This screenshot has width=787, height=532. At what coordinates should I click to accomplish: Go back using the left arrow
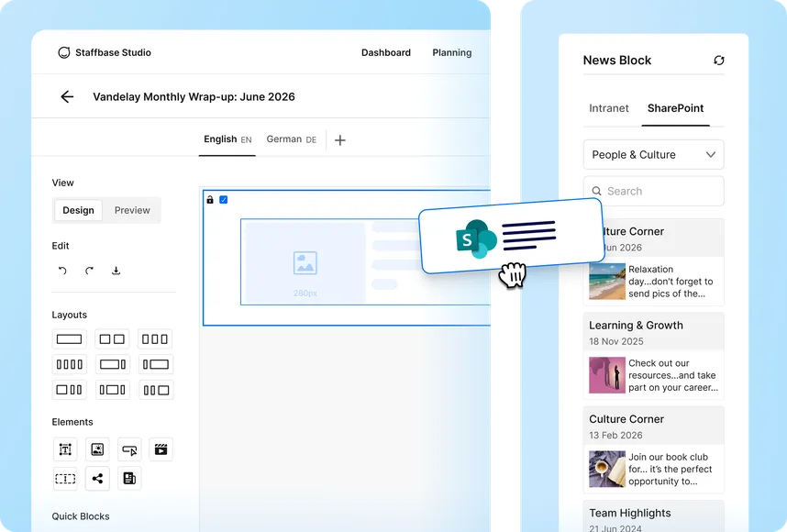67,97
